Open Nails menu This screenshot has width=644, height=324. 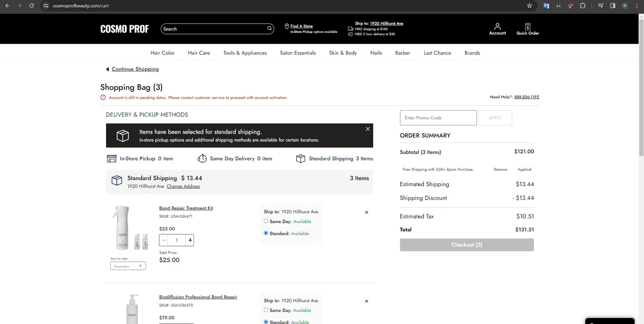376,53
